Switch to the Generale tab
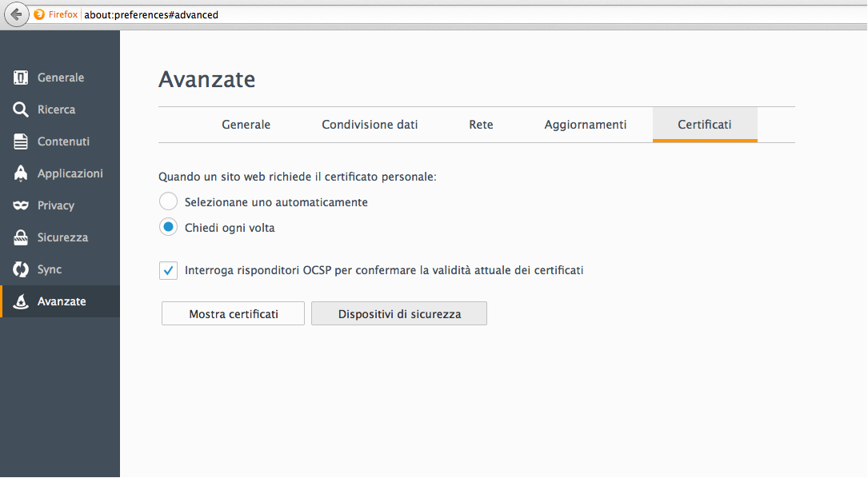The image size is (868, 478). 246,125
